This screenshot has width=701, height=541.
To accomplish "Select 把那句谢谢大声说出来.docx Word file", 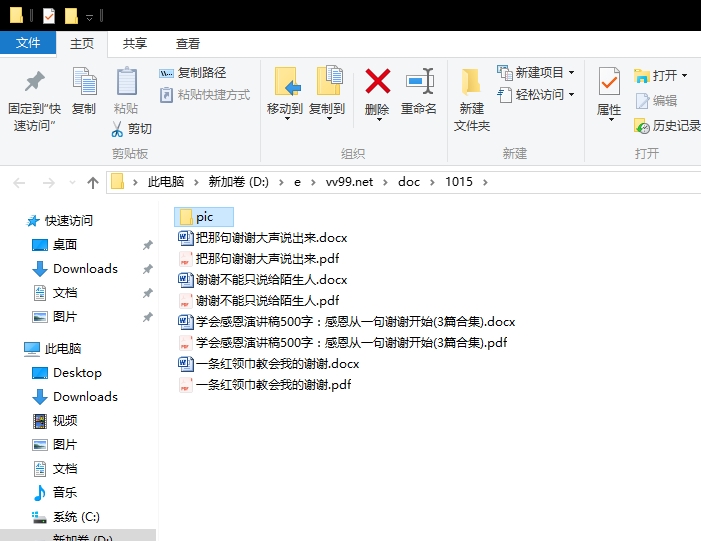I will click(x=262, y=237).
